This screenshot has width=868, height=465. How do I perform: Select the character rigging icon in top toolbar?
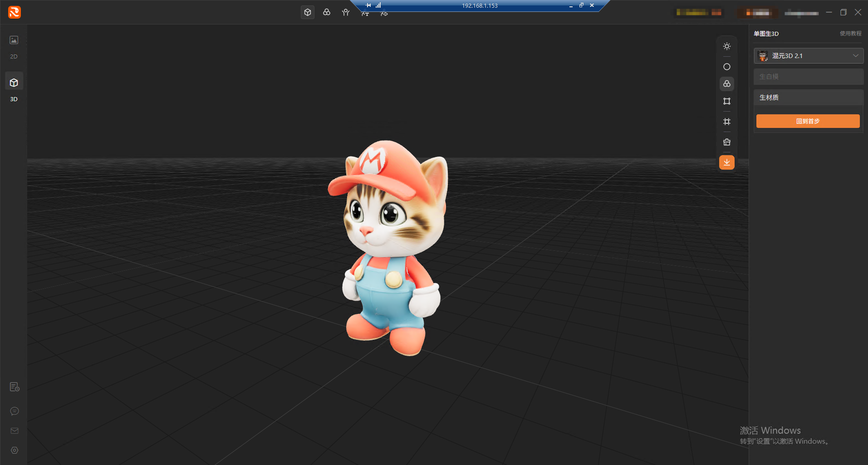[346, 12]
